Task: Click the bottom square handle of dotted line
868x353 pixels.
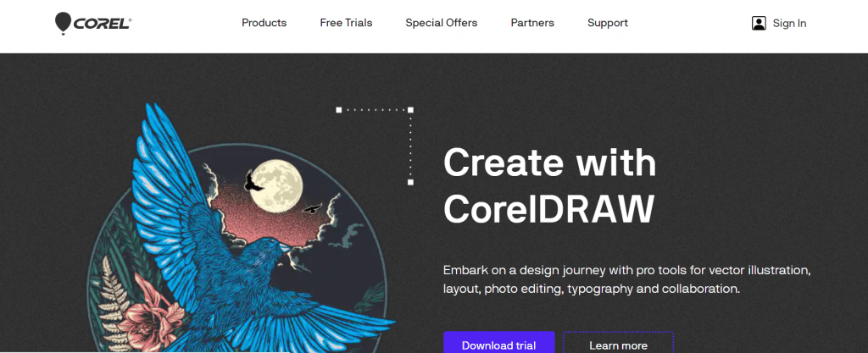Action: 411,182
